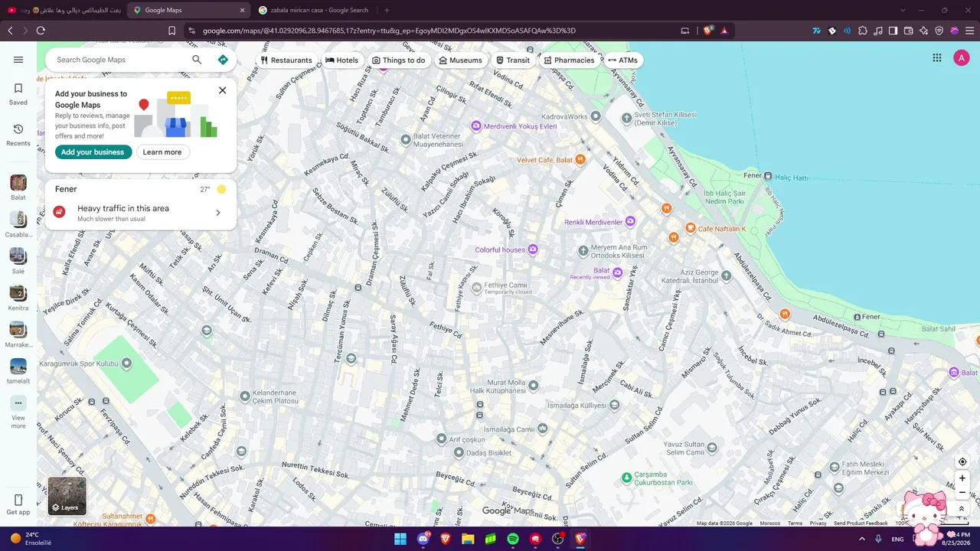This screenshot has height=551, width=980.
Task: Expand the map footer controls chevron
Action: pyautogui.click(x=962, y=509)
